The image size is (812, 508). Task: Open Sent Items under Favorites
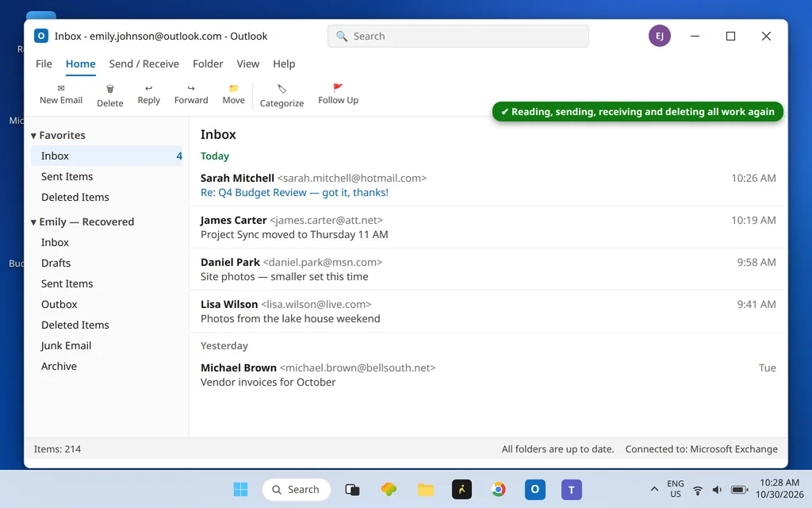[x=107, y=177]
